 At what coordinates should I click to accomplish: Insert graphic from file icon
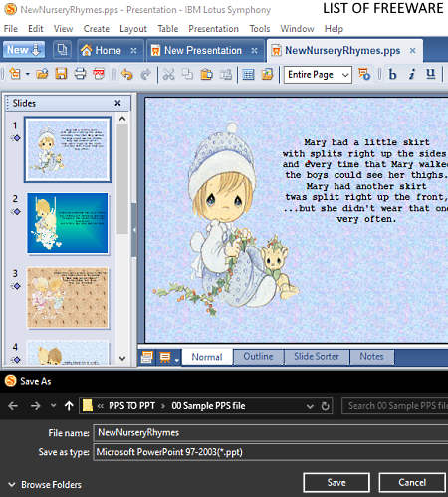coord(267,74)
